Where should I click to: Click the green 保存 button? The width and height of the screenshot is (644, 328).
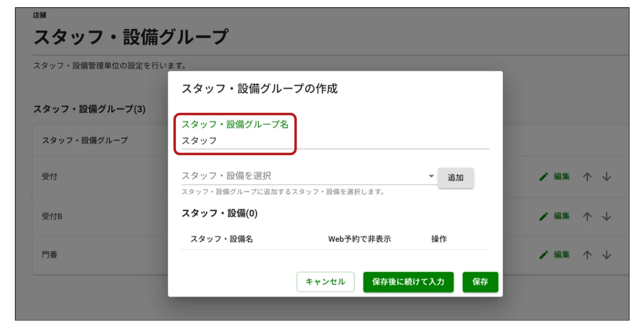click(x=480, y=282)
